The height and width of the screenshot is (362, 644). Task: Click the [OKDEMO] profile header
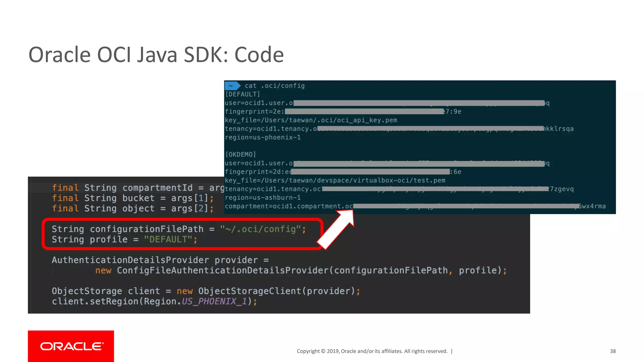point(241,155)
